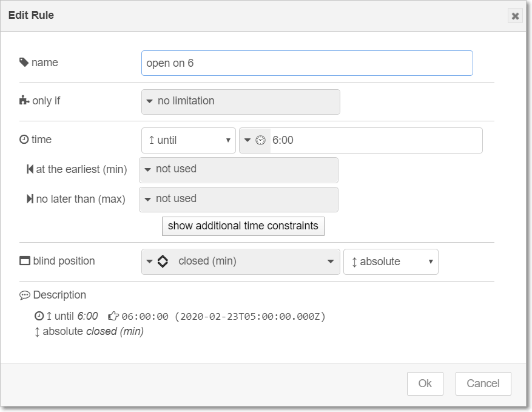Open the 'no later than (max)' dropdown
532x412 pixels.
(238, 200)
